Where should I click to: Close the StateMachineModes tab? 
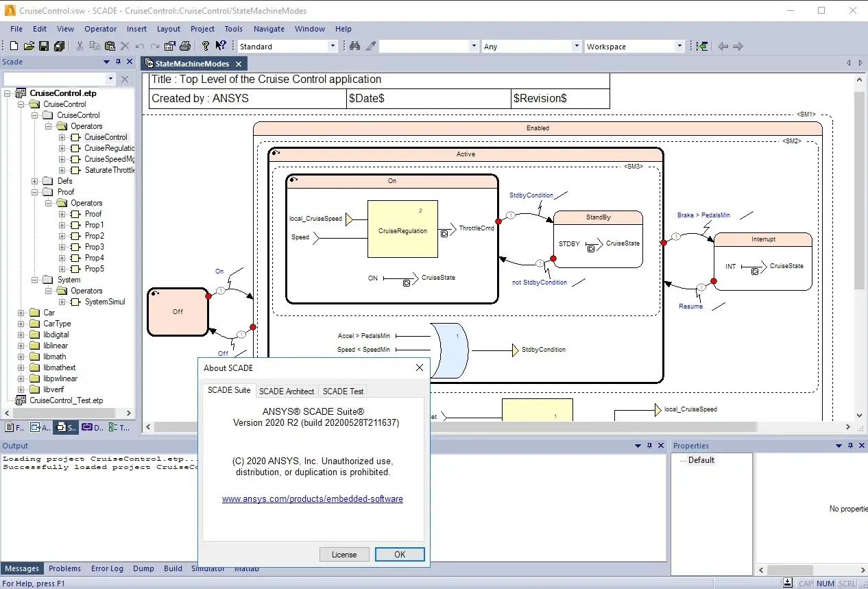click(x=239, y=64)
